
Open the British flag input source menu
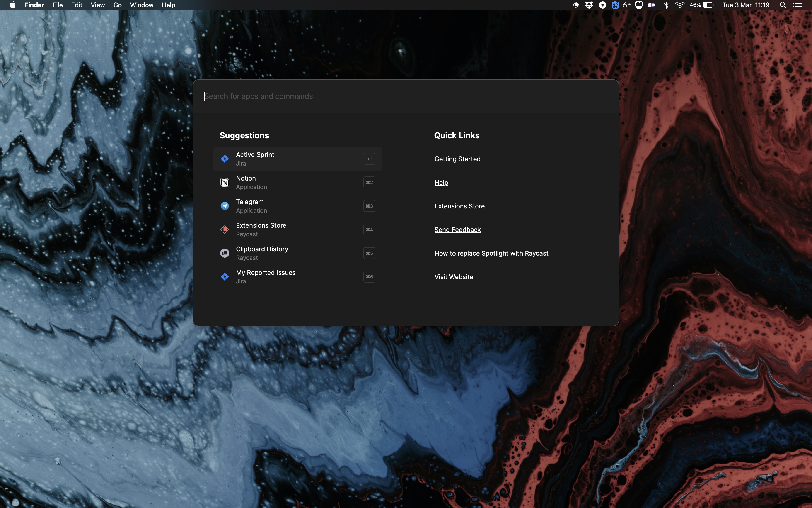tap(651, 5)
